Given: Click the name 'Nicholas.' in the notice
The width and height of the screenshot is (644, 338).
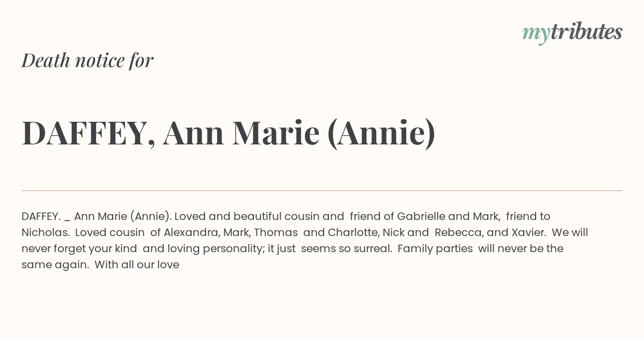Looking at the screenshot, I should coord(46,233).
